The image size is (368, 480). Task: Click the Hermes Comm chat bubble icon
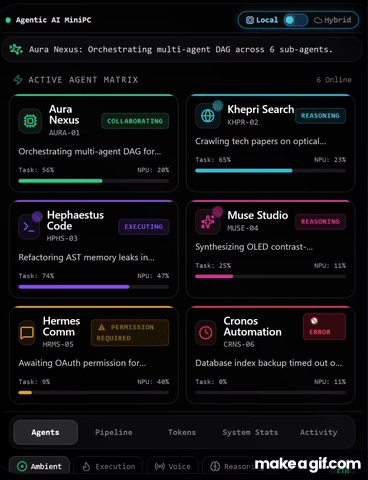tap(27, 332)
